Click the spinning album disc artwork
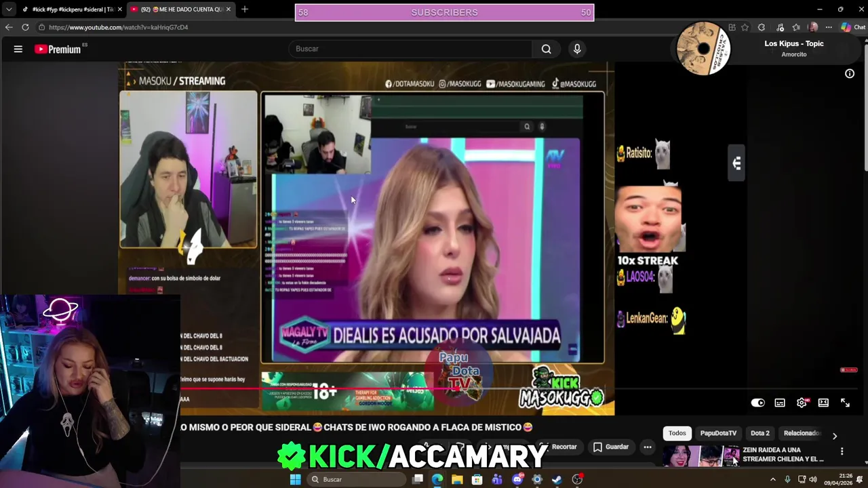 pyautogui.click(x=703, y=48)
